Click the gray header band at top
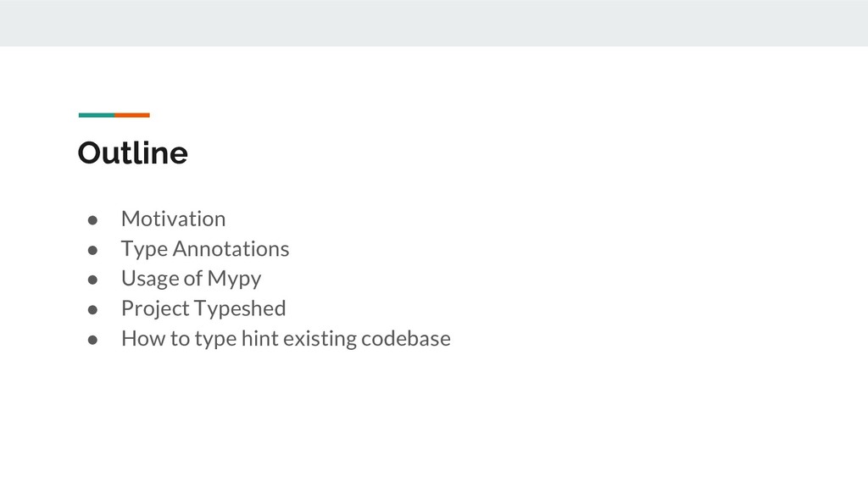 (x=434, y=23)
